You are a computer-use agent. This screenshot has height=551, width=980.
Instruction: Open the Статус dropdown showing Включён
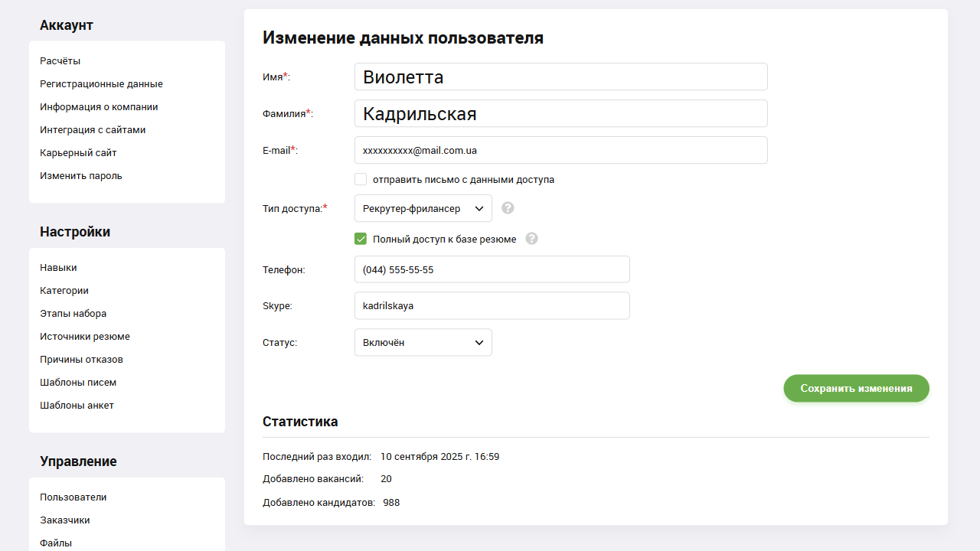coord(423,342)
